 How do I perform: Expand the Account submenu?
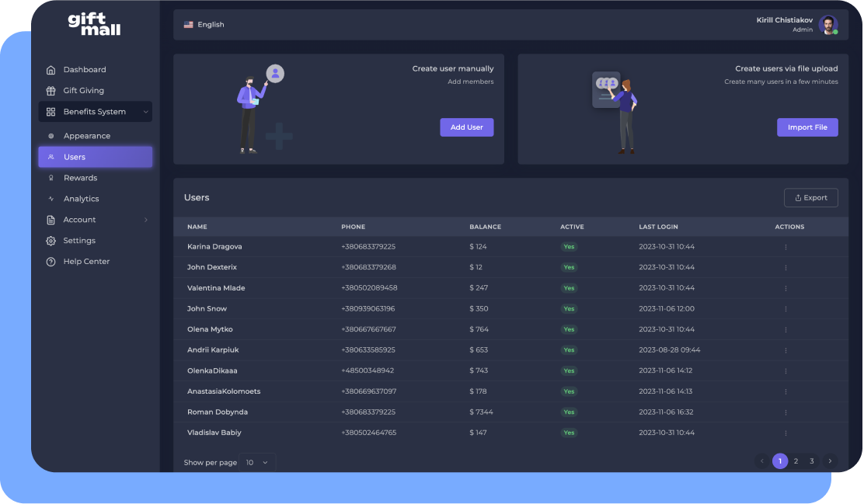145,220
